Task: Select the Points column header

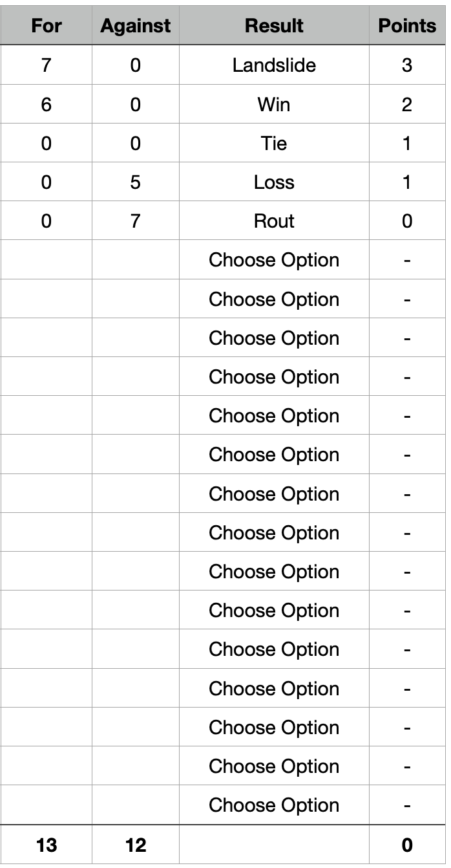Action: (407, 26)
